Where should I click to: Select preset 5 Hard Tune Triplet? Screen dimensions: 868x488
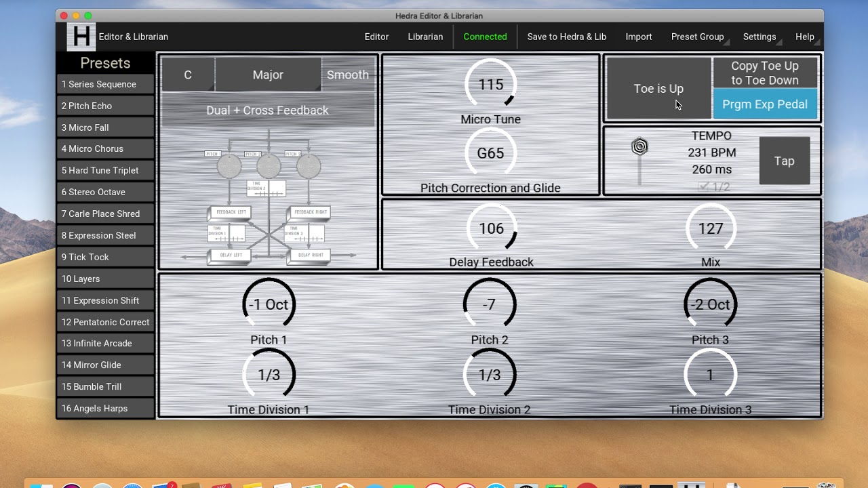click(x=106, y=170)
